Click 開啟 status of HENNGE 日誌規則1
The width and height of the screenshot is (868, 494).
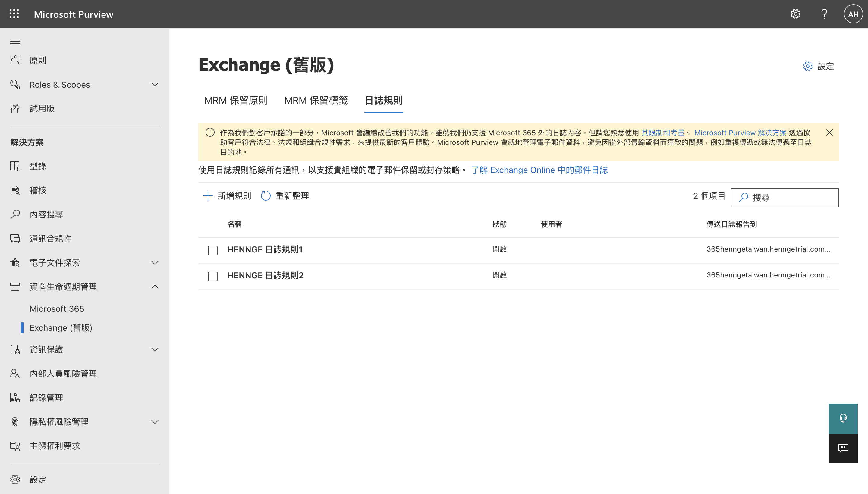click(499, 249)
